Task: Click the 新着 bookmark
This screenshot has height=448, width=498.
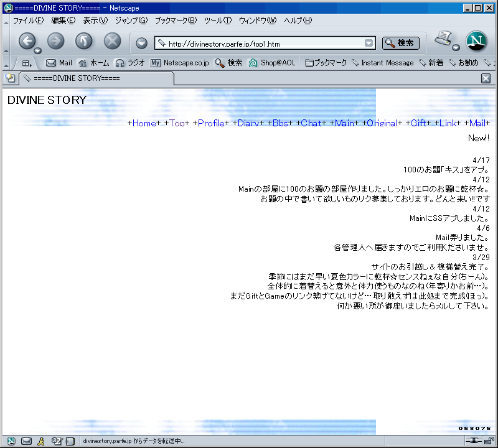Action: [431, 63]
